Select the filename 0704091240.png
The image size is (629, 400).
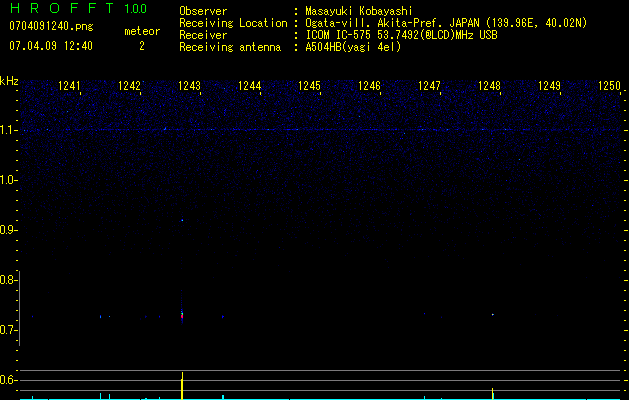click(x=51, y=26)
